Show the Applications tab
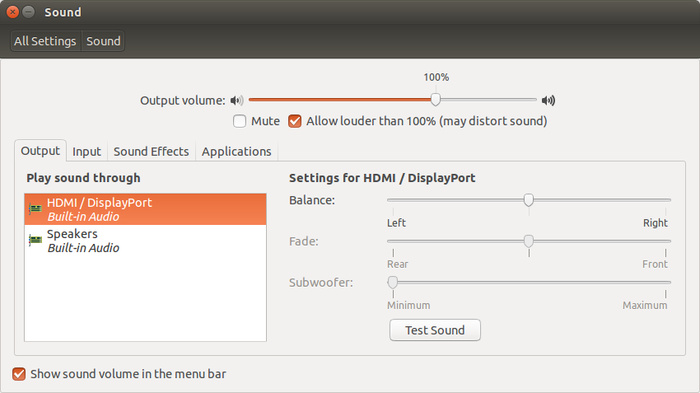 [236, 152]
